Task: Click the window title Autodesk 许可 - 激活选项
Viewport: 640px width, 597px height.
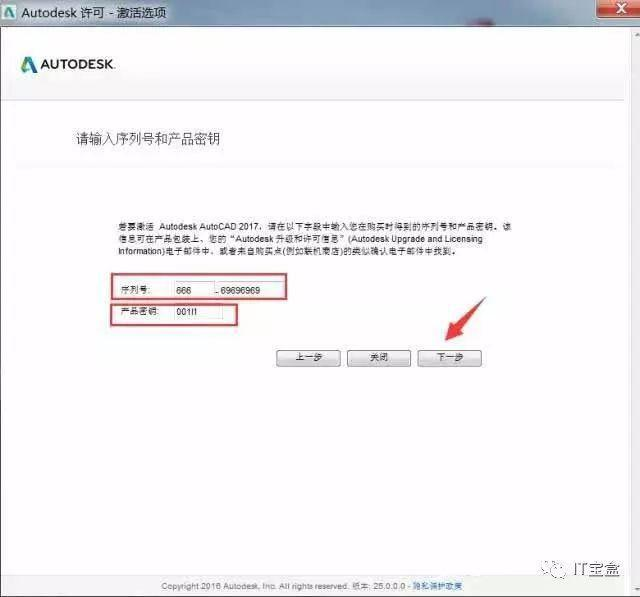Action: 94,13
